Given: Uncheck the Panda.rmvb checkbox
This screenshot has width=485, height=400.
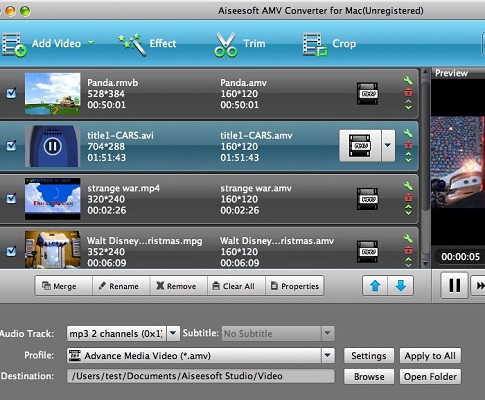Looking at the screenshot, I should click(x=11, y=93).
